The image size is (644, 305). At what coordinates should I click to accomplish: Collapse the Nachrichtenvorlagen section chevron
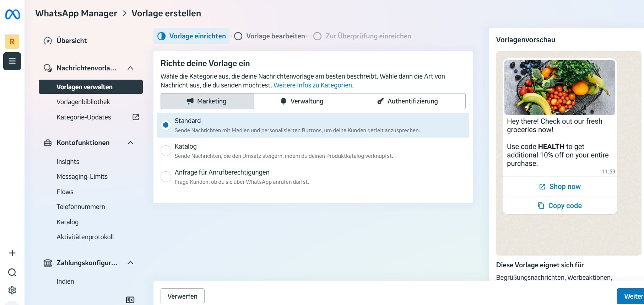(x=130, y=68)
